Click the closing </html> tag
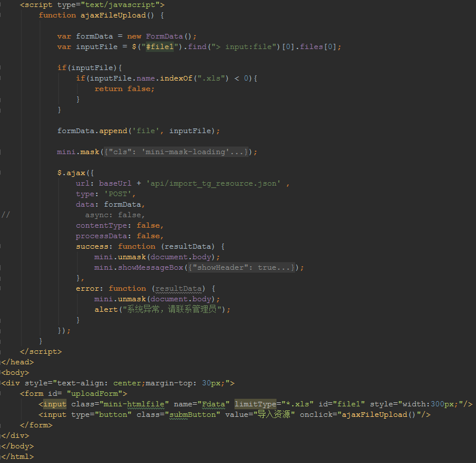This screenshot has width=476, height=463. pos(17,457)
